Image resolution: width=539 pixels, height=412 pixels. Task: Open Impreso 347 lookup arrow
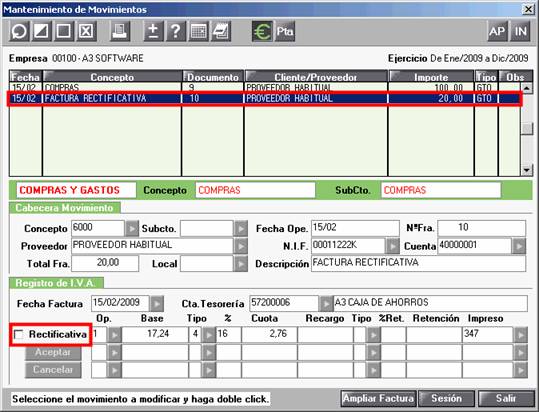click(520, 335)
